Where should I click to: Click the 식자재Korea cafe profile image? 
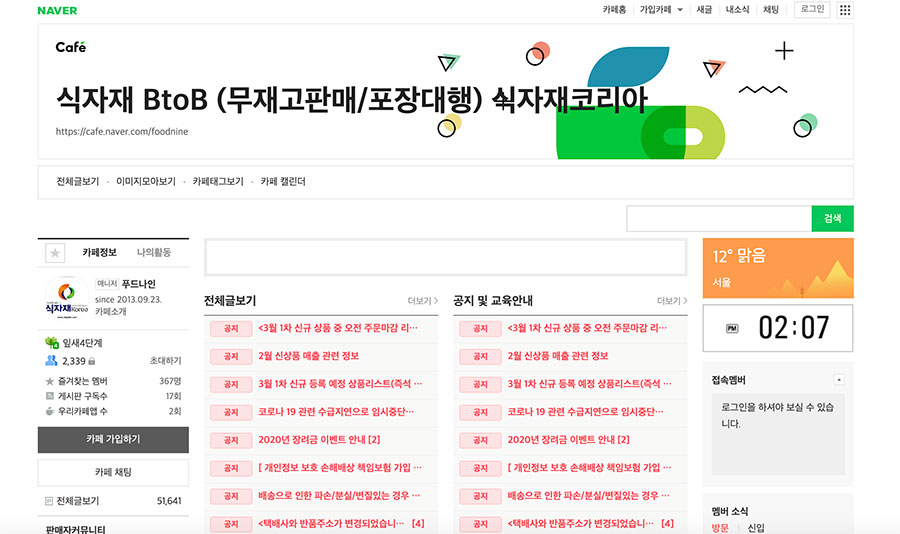point(67,297)
